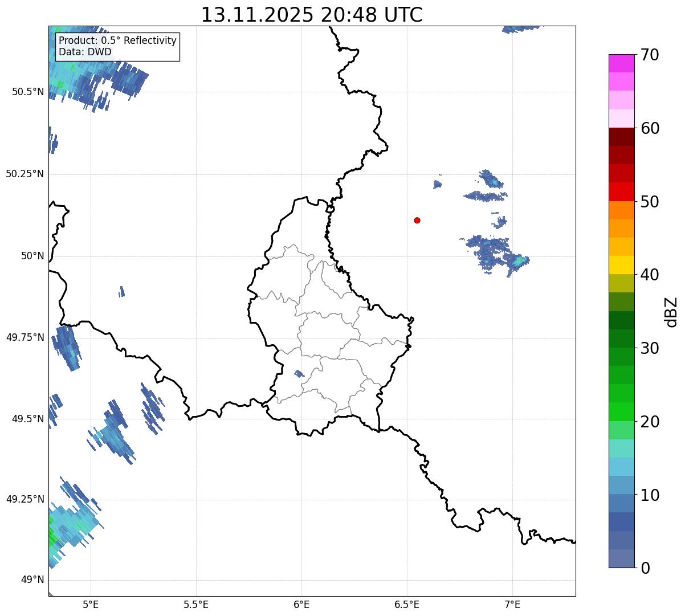Click the "dBZ" colorbar label
Screen dimensions: 685x616
[671, 311]
